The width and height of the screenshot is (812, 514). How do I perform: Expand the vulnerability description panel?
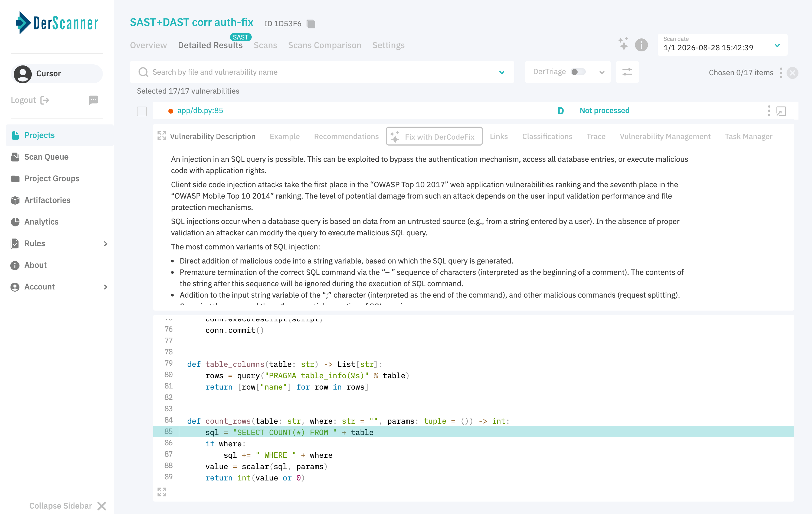pos(162,136)
